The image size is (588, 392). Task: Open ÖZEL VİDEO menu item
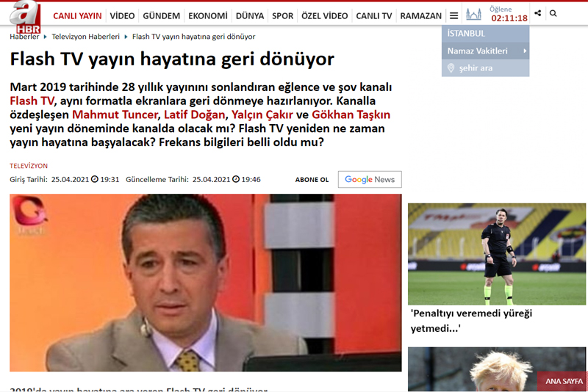(325, 16)
